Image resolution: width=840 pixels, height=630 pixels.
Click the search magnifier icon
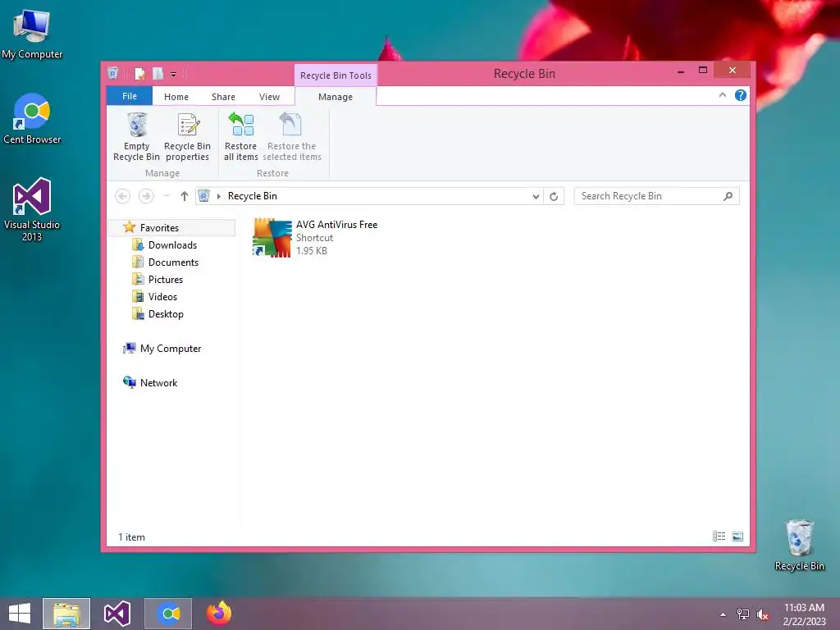[728, 196]
